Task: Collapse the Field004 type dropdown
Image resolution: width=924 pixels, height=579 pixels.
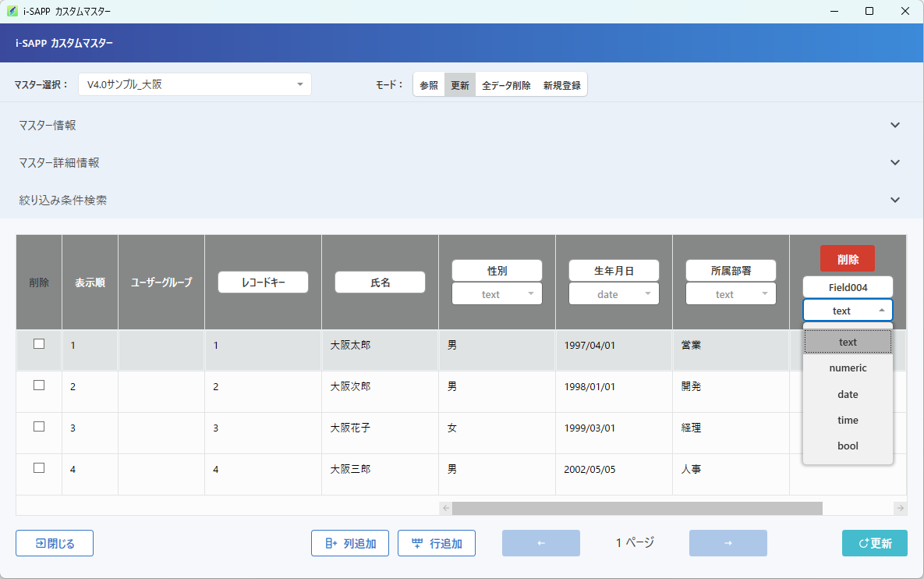Action: click(848, 311)
